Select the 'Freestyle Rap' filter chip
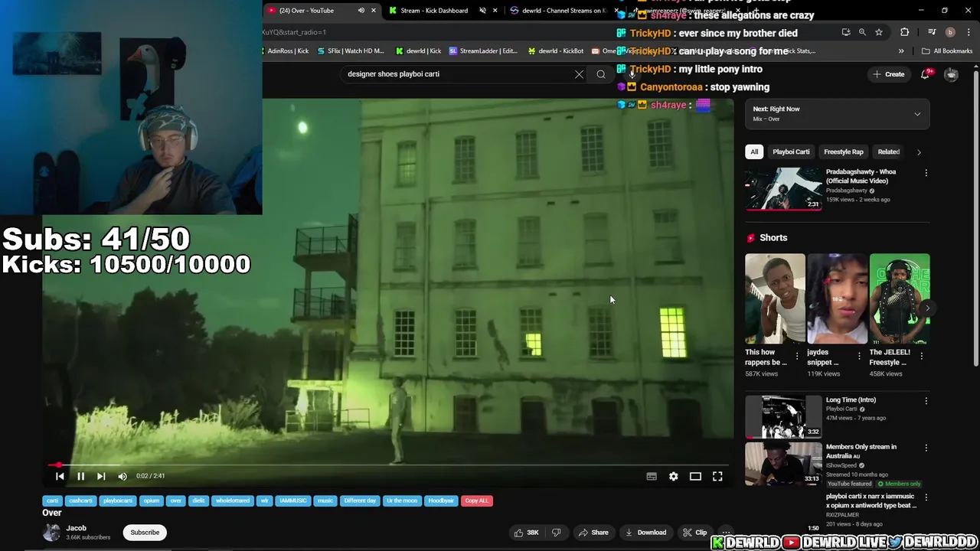The image size is (980, 551). coord(844,152)
